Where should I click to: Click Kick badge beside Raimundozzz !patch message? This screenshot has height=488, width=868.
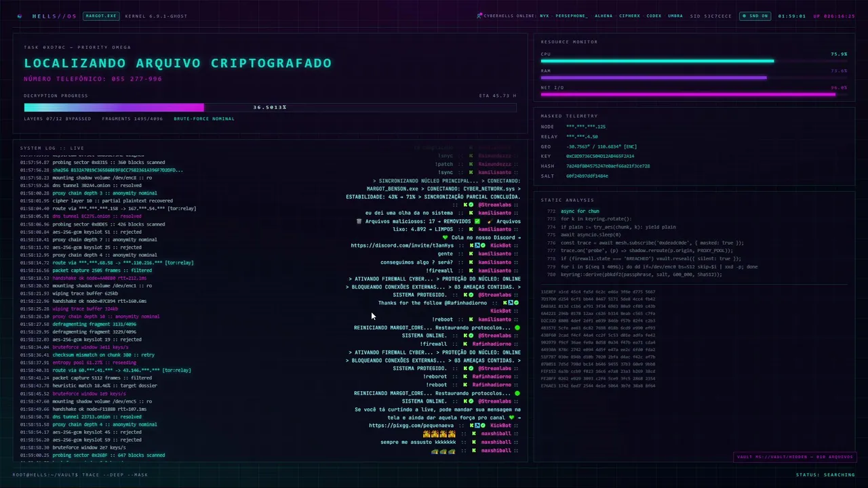click(x=471, y=164)
